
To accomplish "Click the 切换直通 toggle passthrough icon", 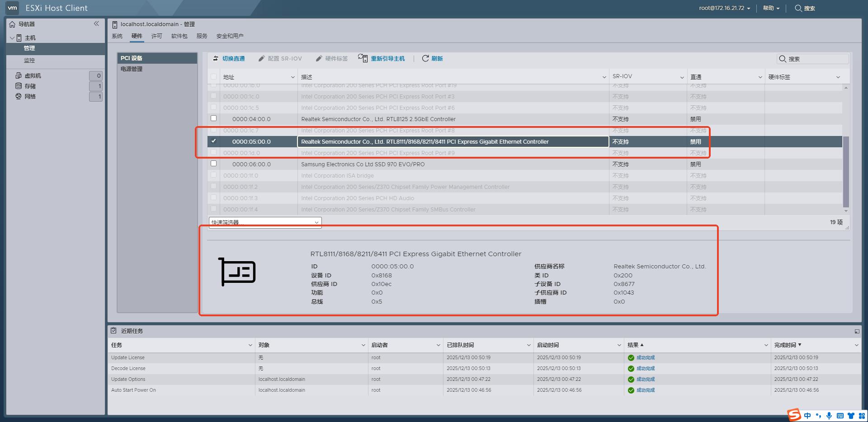I will coord(216,58).
